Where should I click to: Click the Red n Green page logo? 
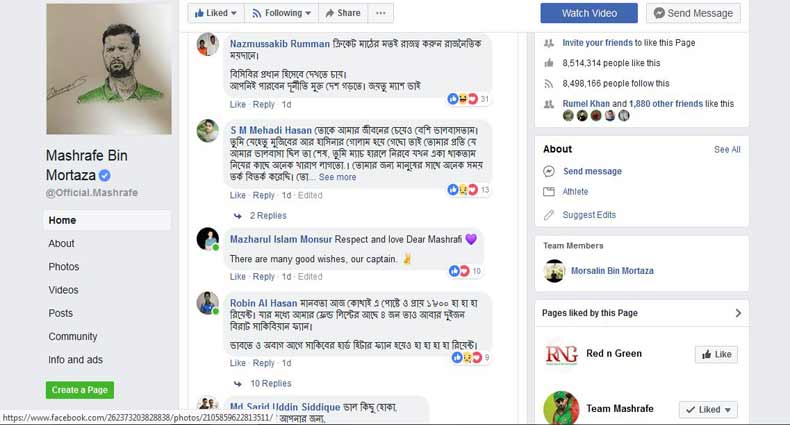click(561, 354)
